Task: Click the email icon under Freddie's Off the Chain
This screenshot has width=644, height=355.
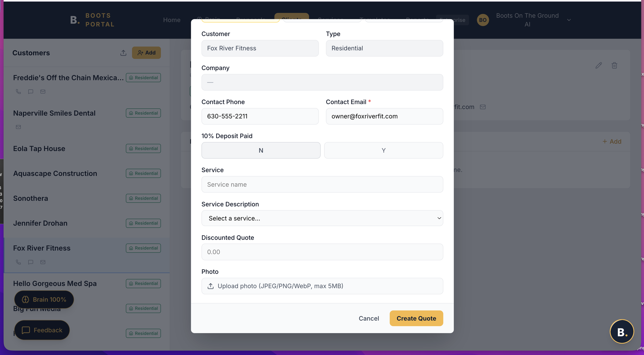Action: point(43,91)
